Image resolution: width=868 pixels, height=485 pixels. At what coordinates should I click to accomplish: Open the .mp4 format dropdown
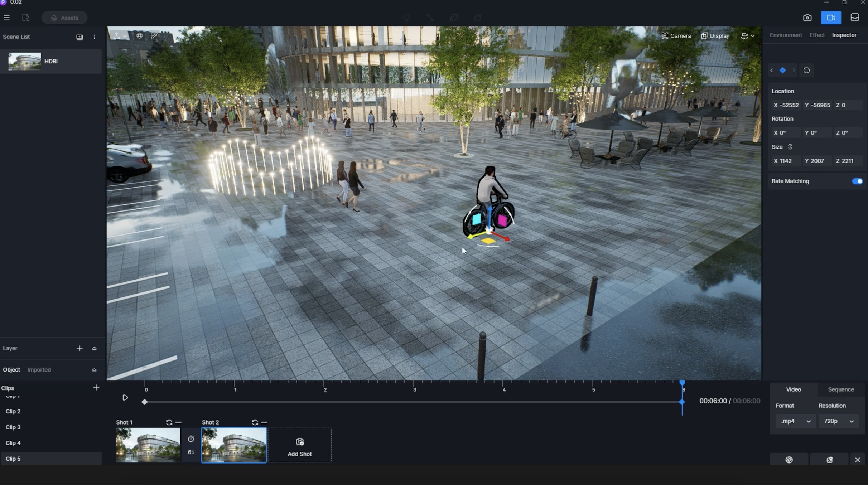tap(795, 421)
